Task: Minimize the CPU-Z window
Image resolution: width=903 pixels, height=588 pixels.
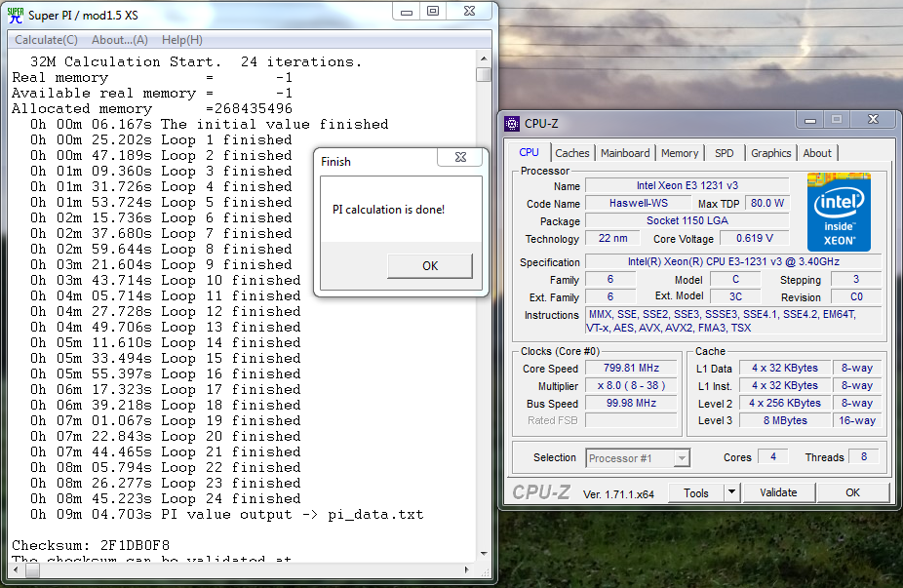Action: [x=810, y=120]
